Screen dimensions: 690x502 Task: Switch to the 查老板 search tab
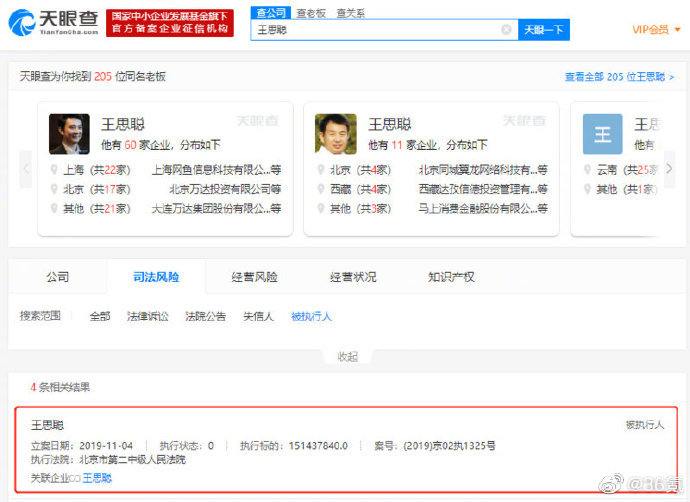(x=309, y=13)
